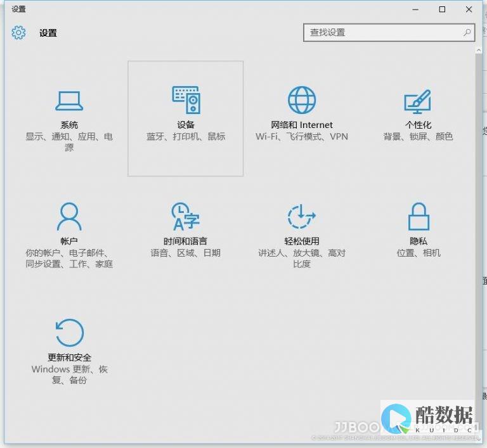Click the 位置、相机 description
Screen dimensions: 487x448
point(419,253)
